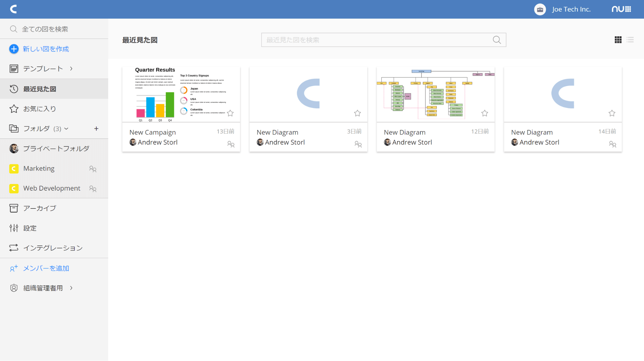Image resolution: width=644 pixels, height=361 pixels.
Task: Expand the 組織管理者用 admin menu
Action: pos(71,288)
